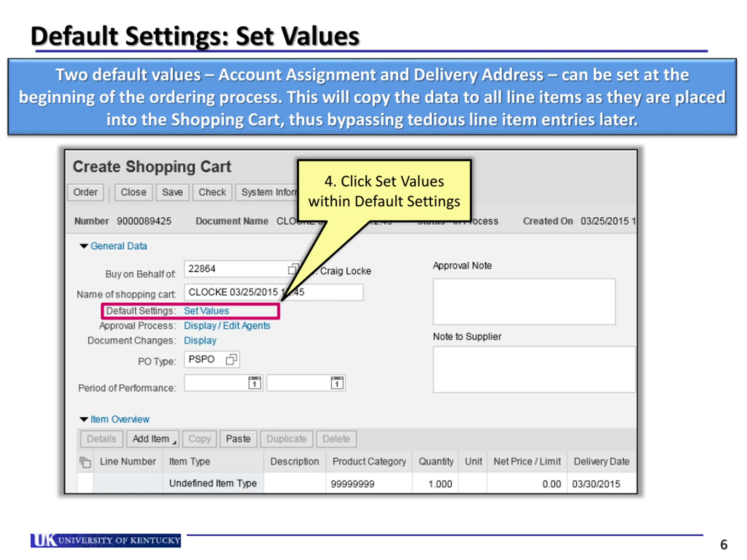
Task: Click the Approval Note text area
Action: [x=524, y=302]
